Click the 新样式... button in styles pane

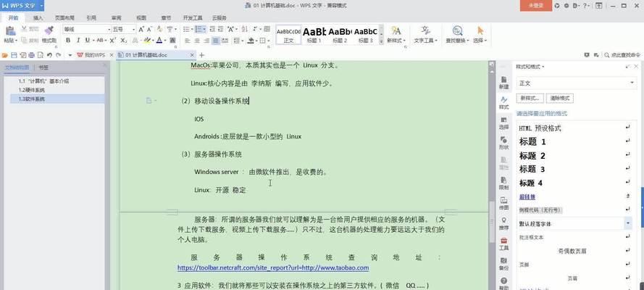point(530,99)
